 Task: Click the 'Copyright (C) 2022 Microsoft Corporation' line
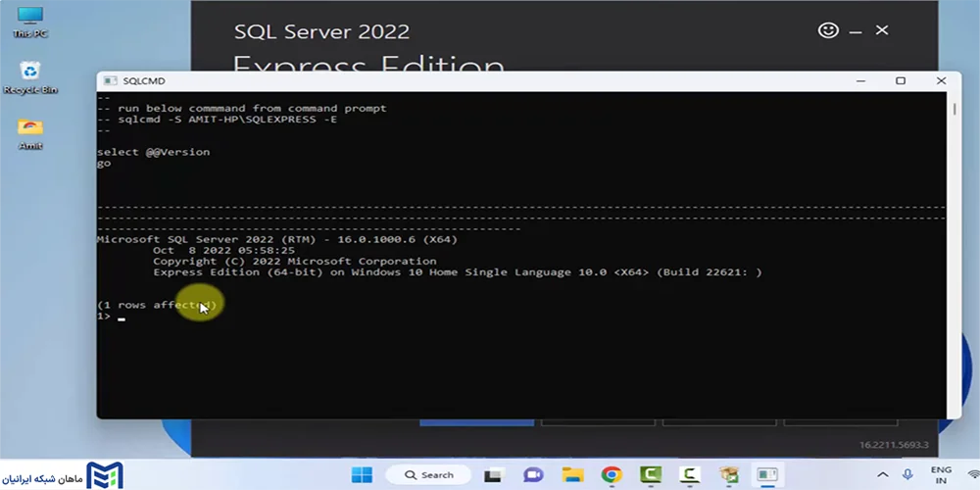point(294,262)
